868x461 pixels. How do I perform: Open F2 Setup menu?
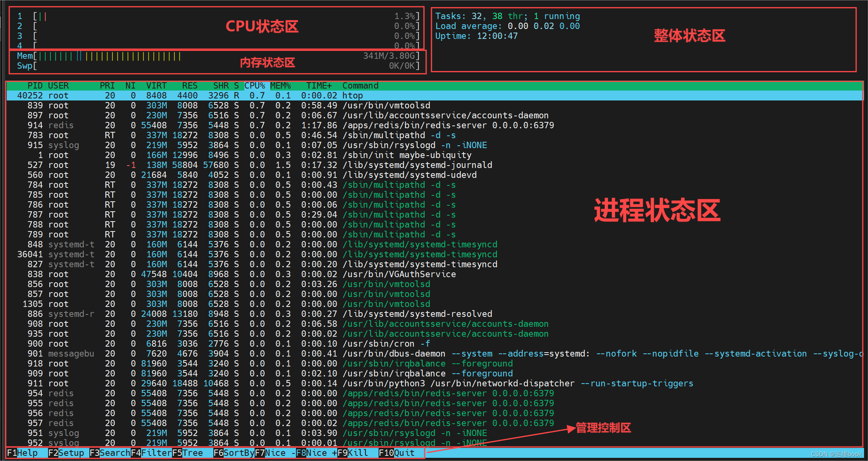coord(66,453)
